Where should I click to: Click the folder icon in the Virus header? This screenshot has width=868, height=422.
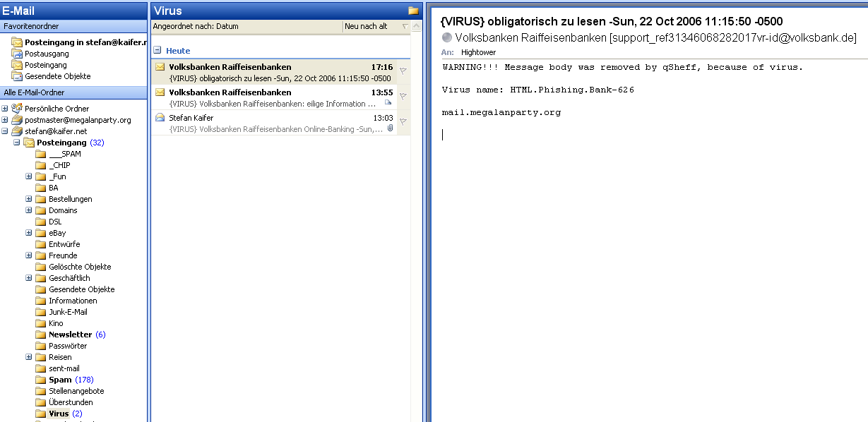[413, 11]
